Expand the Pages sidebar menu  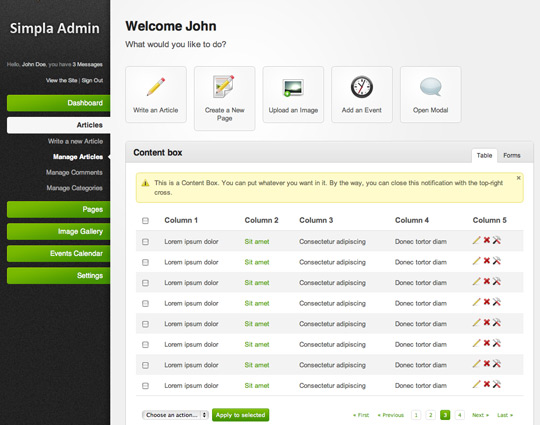click(59, 209)
